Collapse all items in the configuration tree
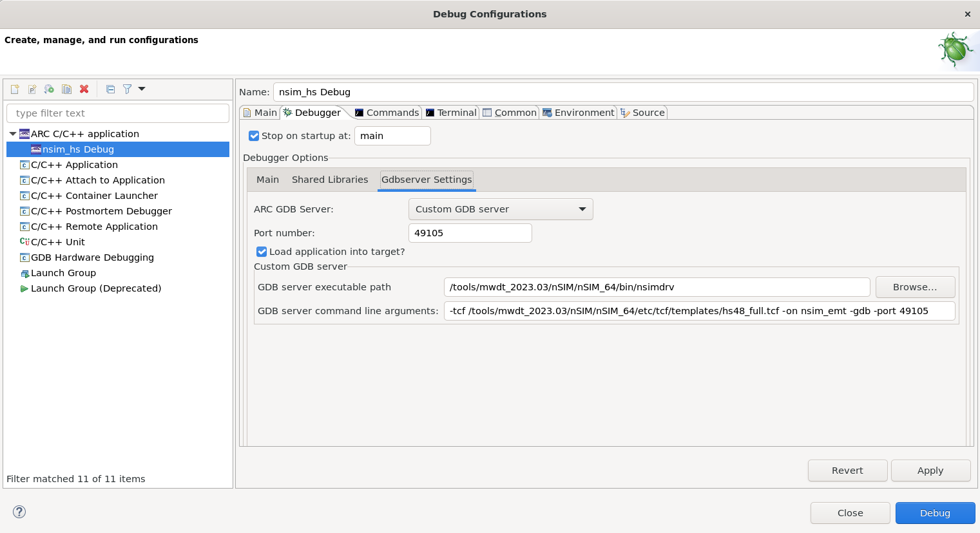This screenshot has height=533, width=980. 110,89
